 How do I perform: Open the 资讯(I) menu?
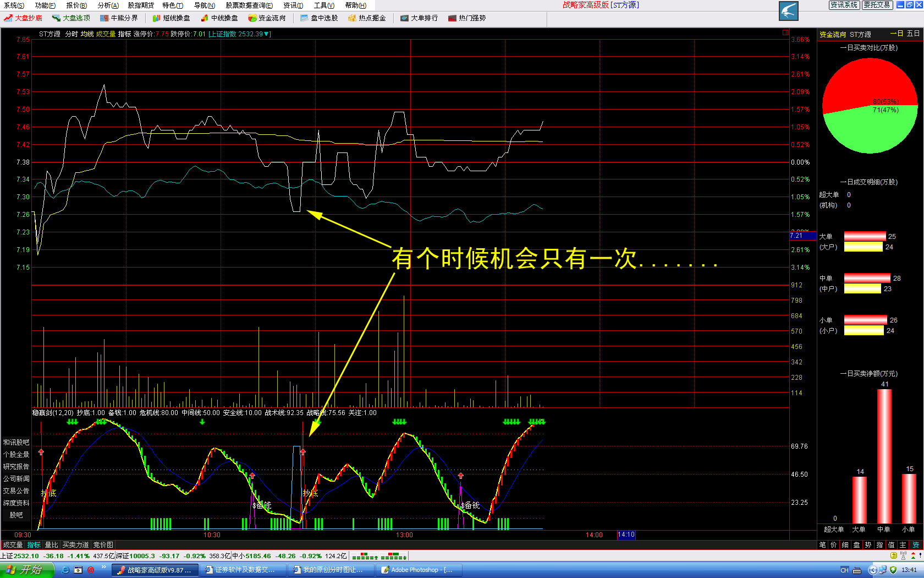point(293,6)
